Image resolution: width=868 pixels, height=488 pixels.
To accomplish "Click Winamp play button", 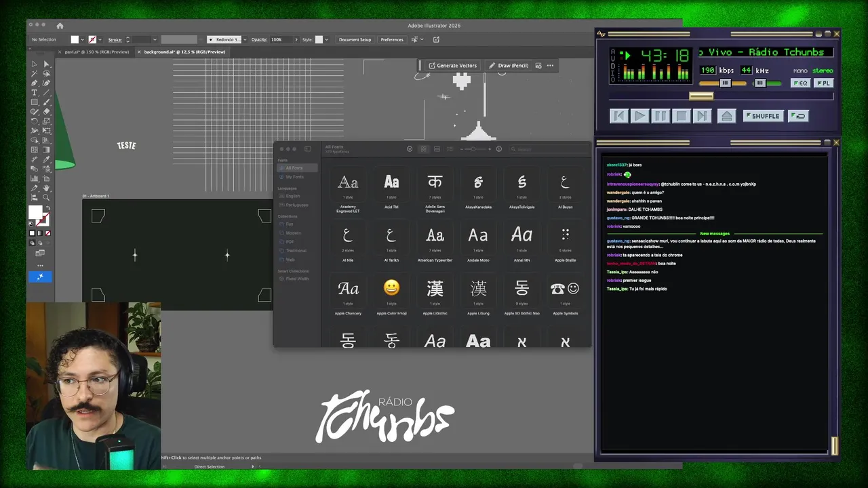I will click(x=639, y=116).
